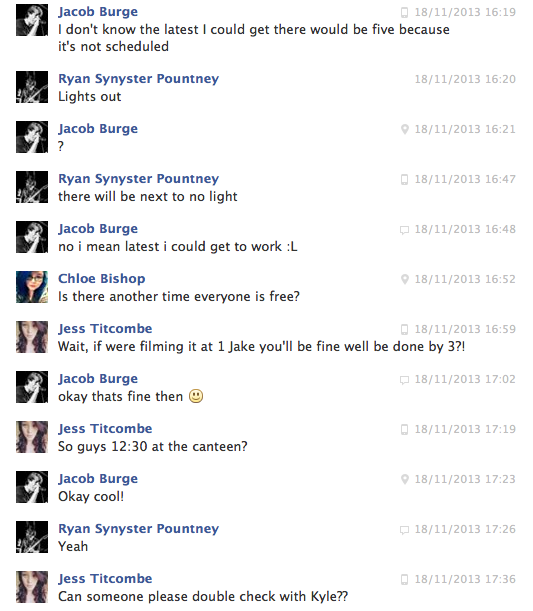Image resolution: width=533 pixels, height=611 pixels.
Task: Open Ryan Synyster Pountney name above 'Lights out'
Action: click(x=138, y=79)
